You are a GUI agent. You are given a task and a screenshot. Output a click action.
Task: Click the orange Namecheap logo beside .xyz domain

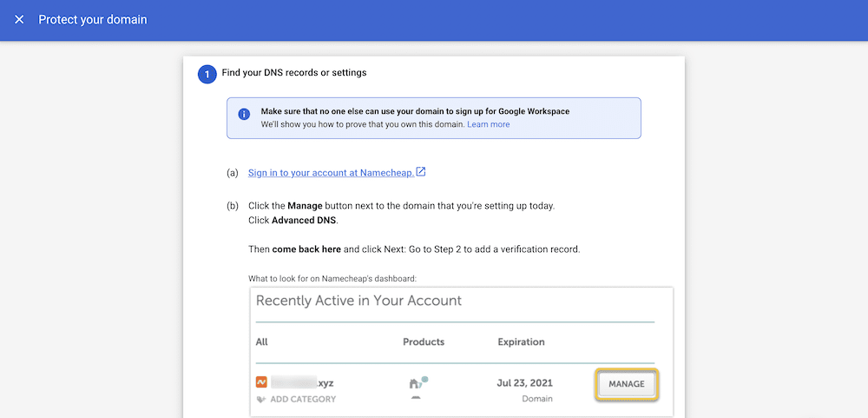click(262, 382)
